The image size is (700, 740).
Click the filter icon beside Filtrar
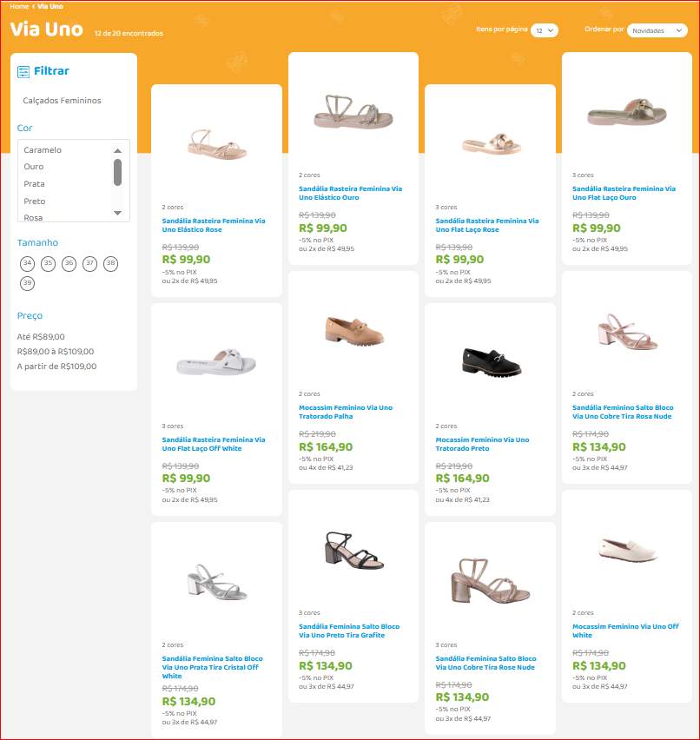click(23, 71)
